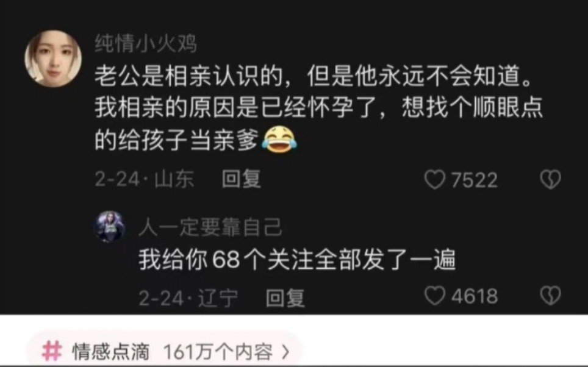The height and width of the screenshot is (367, 588).
Task: Select the laughing-crying emoji in comment
Action: coord(279,140)
